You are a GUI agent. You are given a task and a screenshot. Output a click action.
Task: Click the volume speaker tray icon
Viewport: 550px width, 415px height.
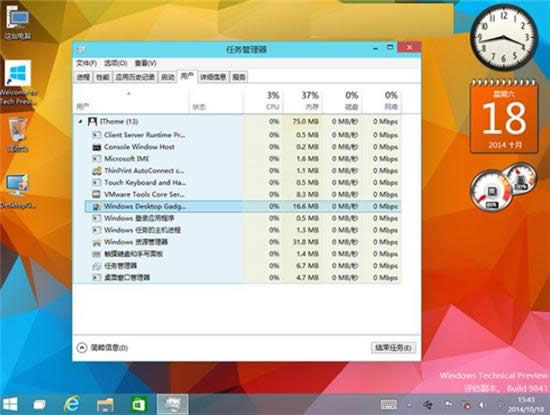(483, 405)
